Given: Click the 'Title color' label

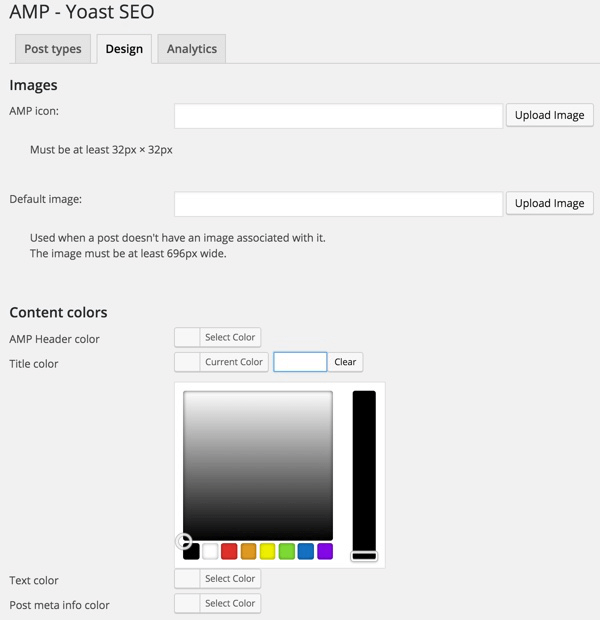Looking at the screenshot, I should coord(34,364).
